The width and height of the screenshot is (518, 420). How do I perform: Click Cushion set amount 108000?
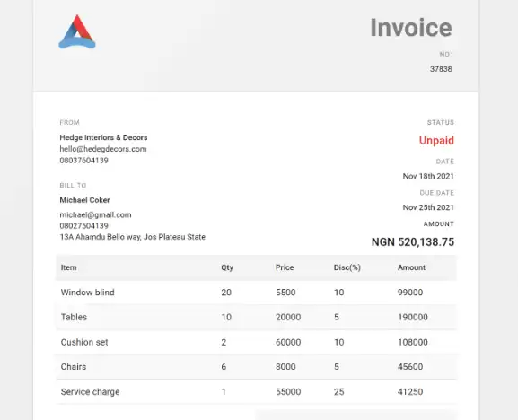coord(413,343)
